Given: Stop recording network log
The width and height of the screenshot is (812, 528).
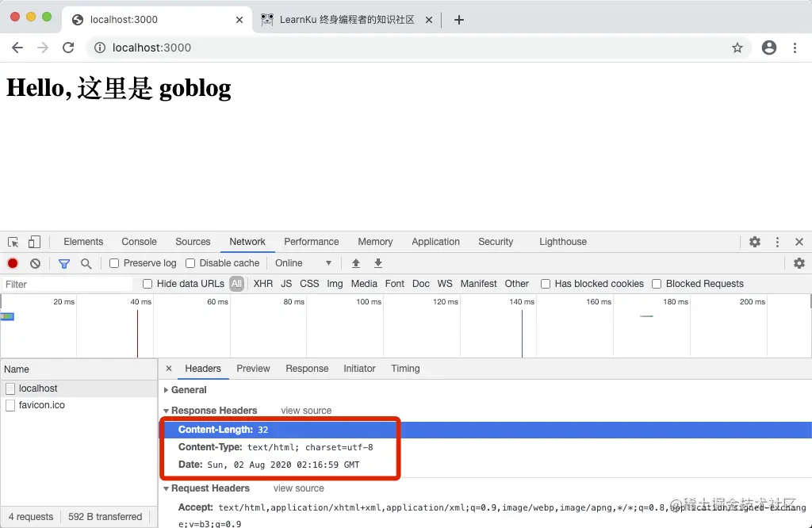Looking at the screenshot, I should pos(13,263).
